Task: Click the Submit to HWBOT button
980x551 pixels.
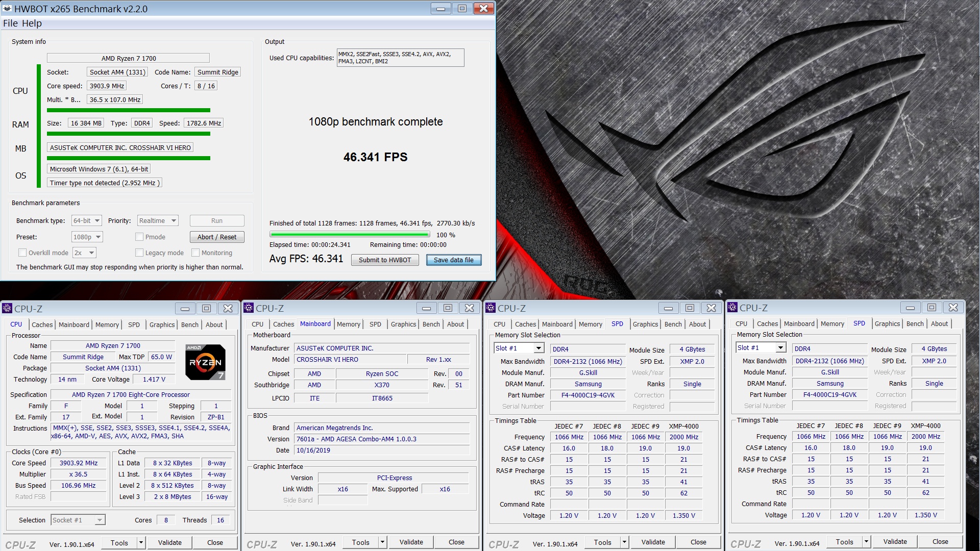Action: (x=385, y=260)
